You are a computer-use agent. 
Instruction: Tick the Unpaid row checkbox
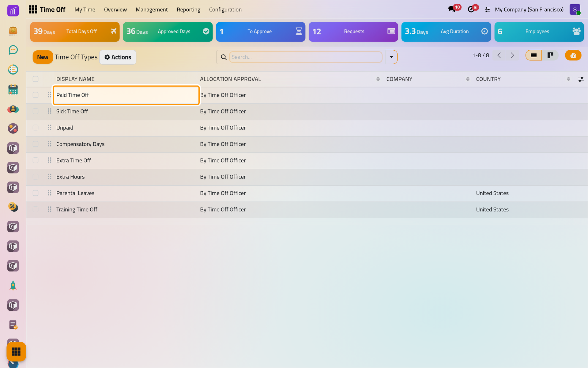click(x=36, y=128)
